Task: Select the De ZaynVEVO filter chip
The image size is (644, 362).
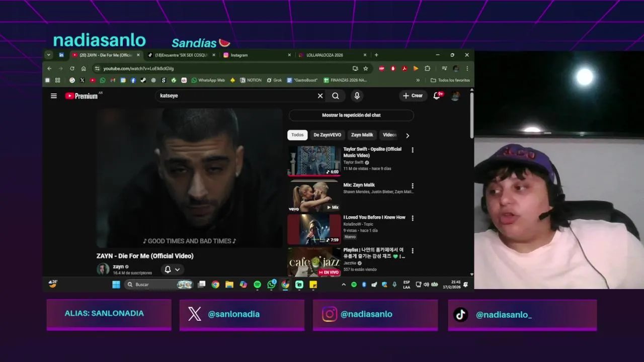Action: pos(327,135)
